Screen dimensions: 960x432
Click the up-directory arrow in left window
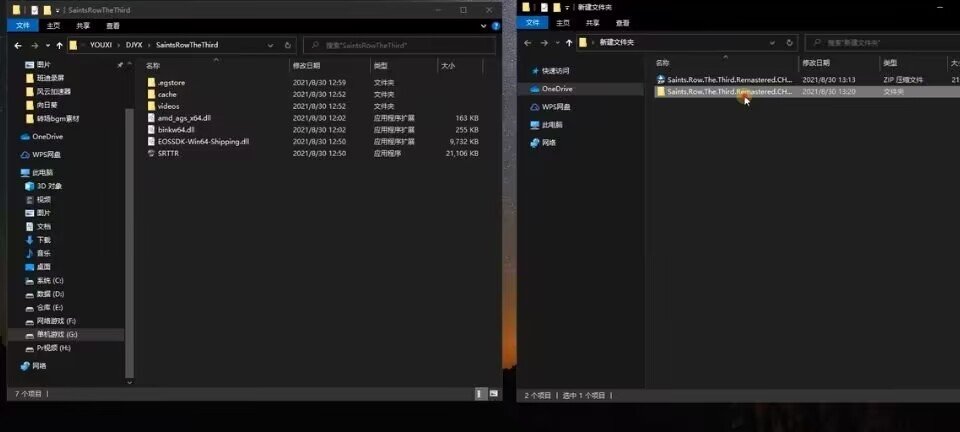(x=59, y=45)
